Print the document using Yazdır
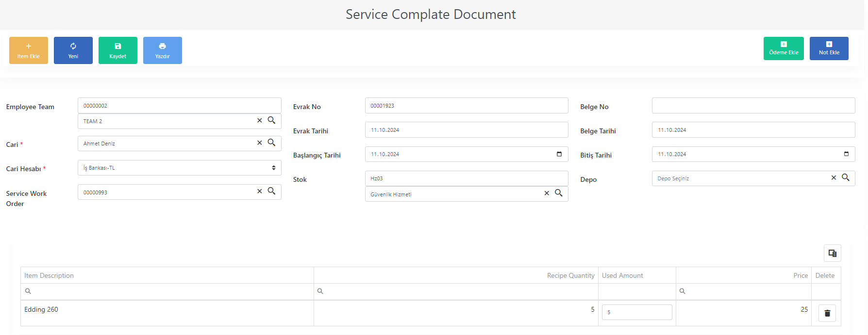Screen dimensions: 868x335 [163, 50]
